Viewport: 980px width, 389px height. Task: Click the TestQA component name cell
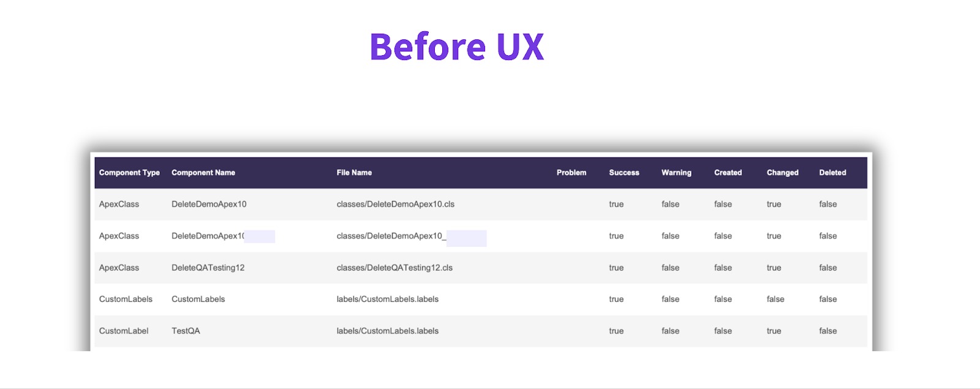[186, 331]
